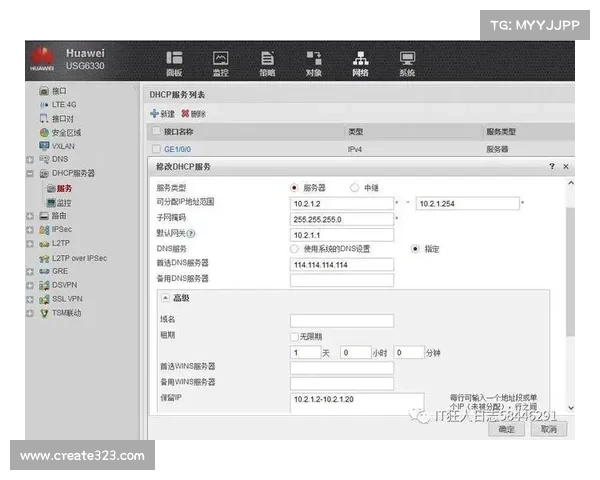Screen dimensions: 600x480
Task: Expand the GRE tree node
Action: (x=30, y=271)
